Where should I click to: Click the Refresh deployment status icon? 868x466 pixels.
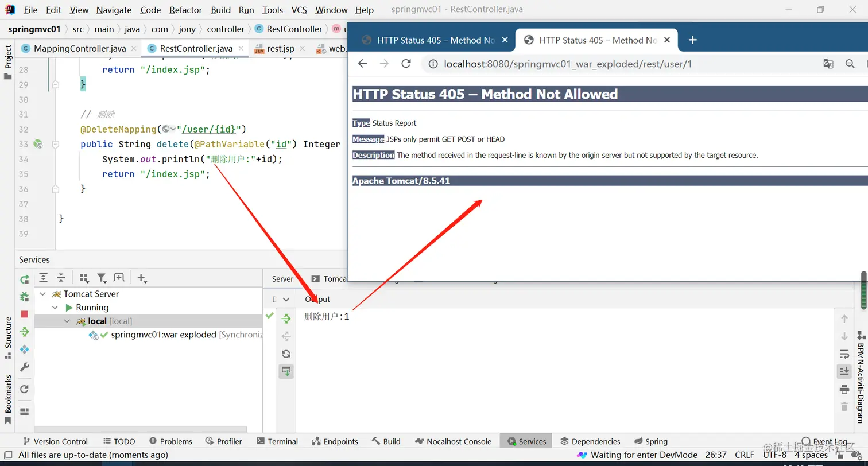pos(286,354)
